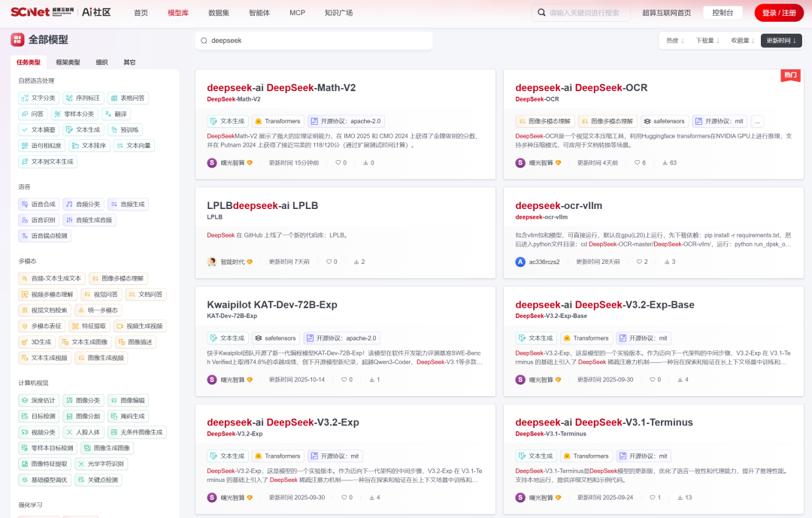Click download icon on DeepSeek-V3.2-Exp-Base card
This screenshot has height=518, width=812.
(680, 380)
